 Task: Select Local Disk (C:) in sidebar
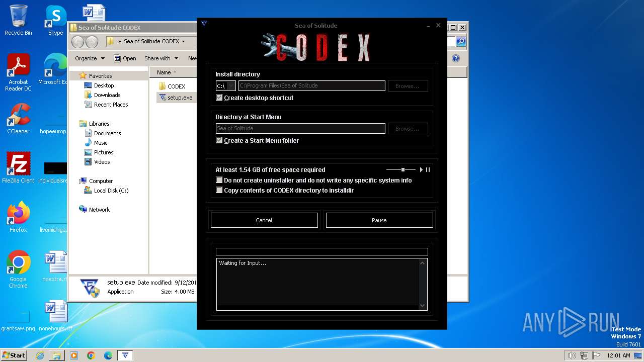111,191
